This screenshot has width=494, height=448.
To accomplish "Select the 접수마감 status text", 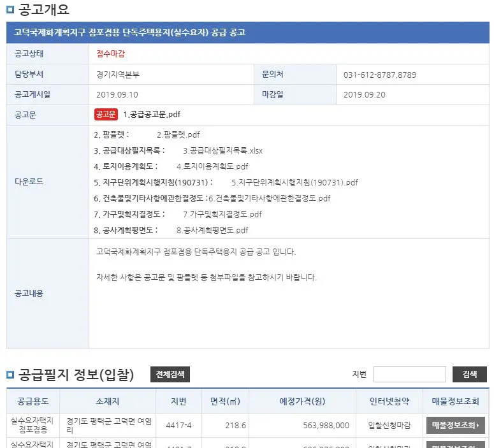I will (x=110, y=54).
